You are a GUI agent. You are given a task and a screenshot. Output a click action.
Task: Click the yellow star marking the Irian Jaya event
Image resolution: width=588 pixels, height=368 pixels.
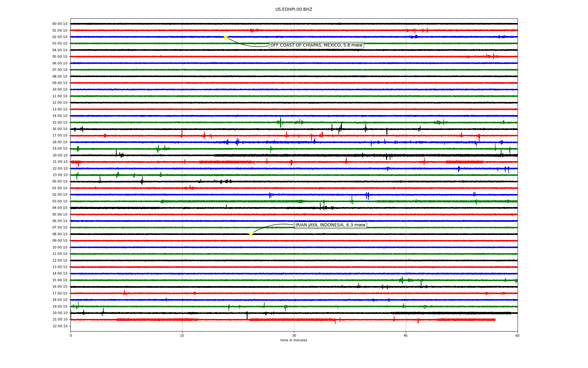[251, 234]
